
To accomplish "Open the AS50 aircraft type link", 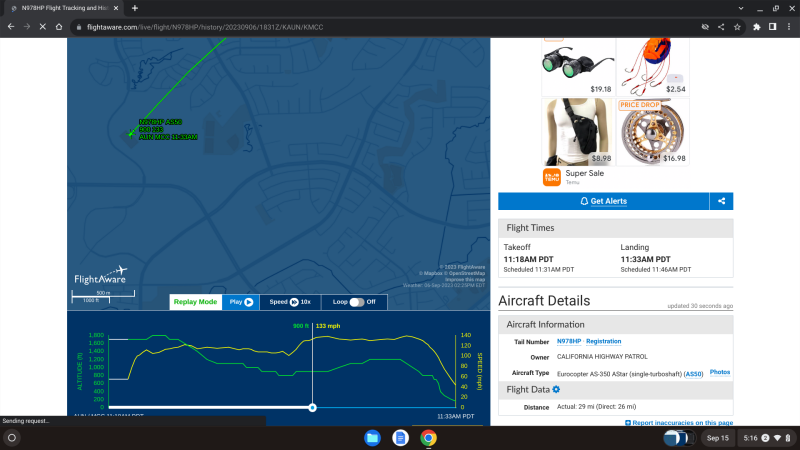I will tap(693, 374).
